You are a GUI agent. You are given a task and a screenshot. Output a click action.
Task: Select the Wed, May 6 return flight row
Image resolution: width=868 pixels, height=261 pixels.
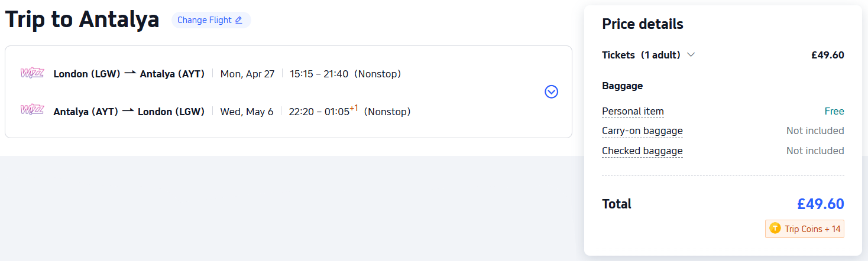click(247, 112)
